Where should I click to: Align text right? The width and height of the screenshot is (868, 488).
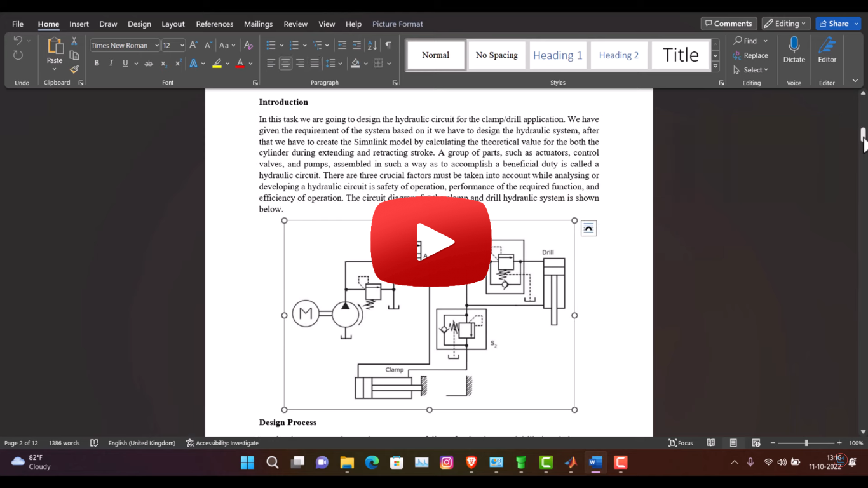[300, 63]
